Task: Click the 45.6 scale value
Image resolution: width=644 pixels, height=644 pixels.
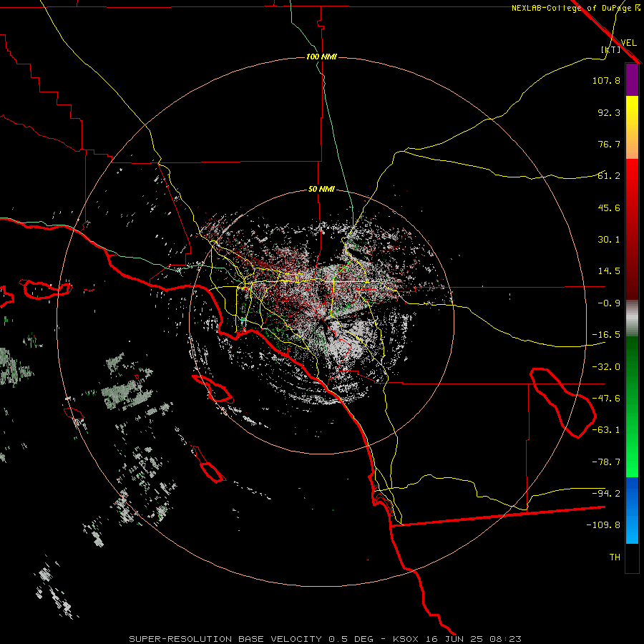Action: point(609,208)
